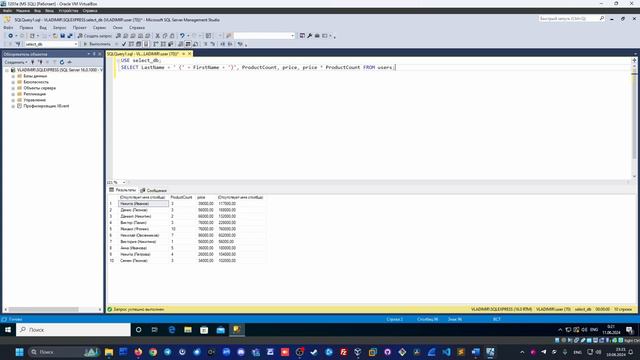Click the Undo arrow icon in toolbar
640x360 pixels.
[182, 36]
